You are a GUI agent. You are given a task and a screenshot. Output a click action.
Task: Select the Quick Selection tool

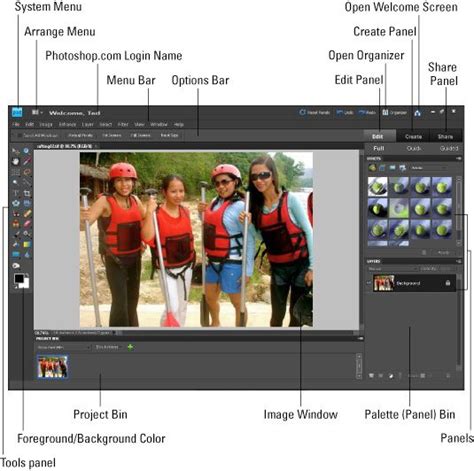point(27,182)
